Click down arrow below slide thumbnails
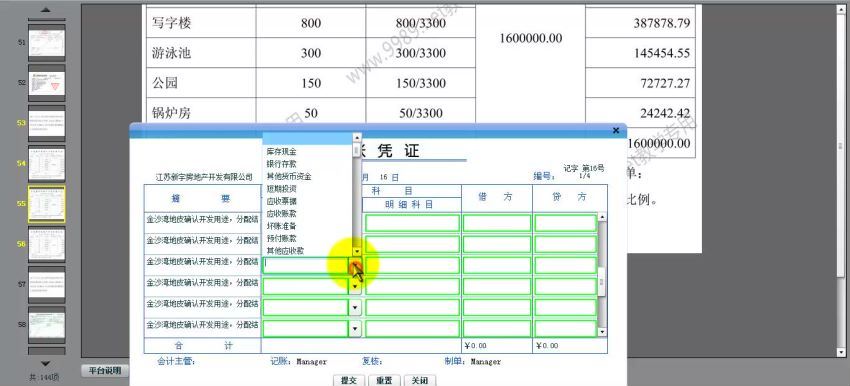850x386 pixels. point(46,364)
